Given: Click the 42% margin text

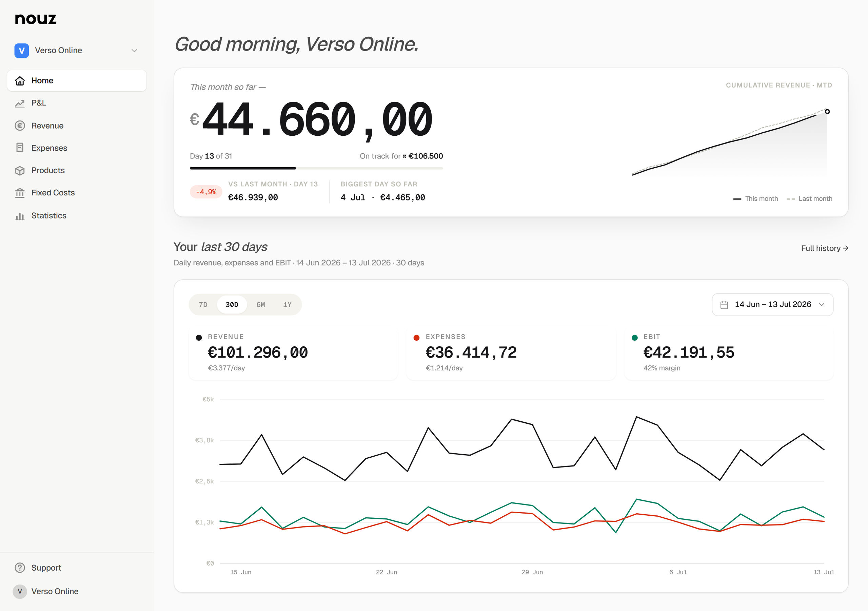Looking at the screenshot, I should coord(662,368).
